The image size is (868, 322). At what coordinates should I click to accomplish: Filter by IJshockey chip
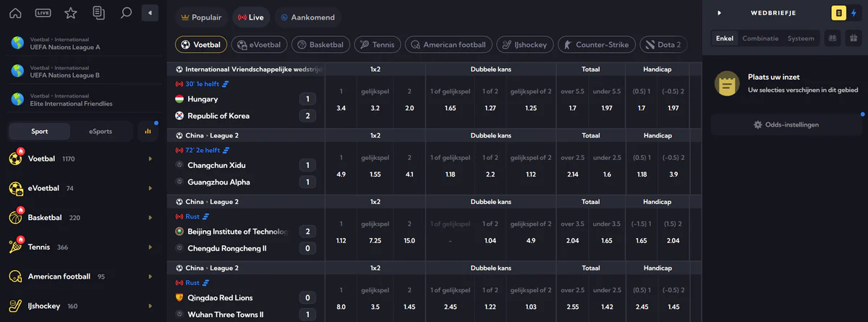pyautogui.click(x=525, y=45)
